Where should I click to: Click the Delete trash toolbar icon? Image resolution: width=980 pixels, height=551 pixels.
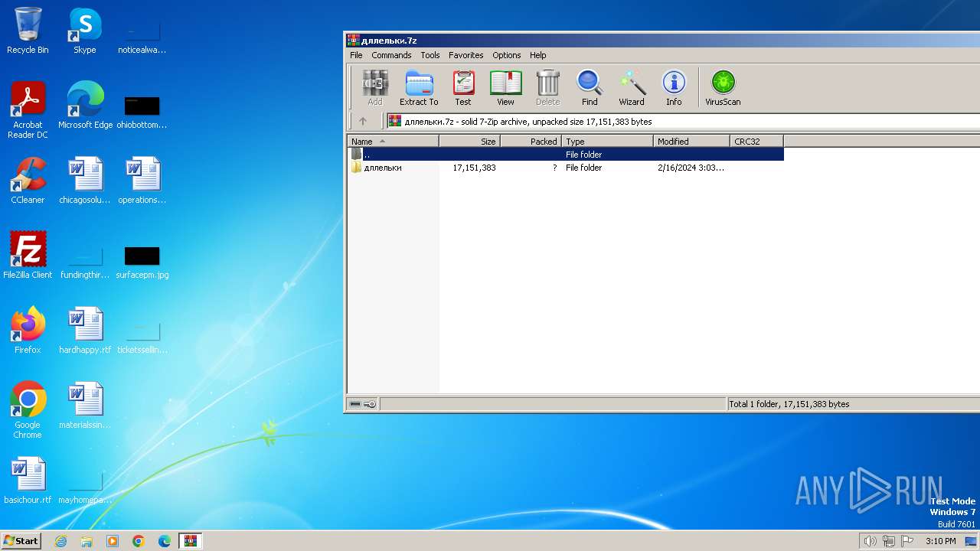(547, 87)
